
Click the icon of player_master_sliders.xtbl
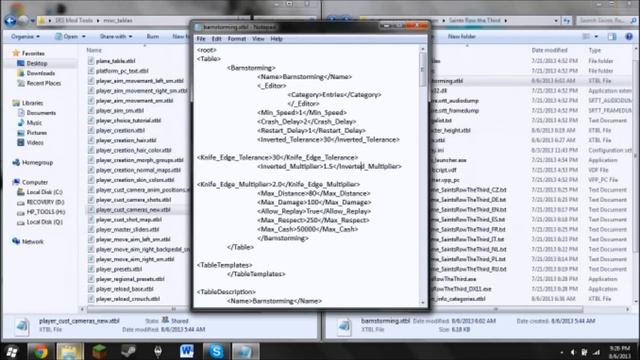coord(91,229)
